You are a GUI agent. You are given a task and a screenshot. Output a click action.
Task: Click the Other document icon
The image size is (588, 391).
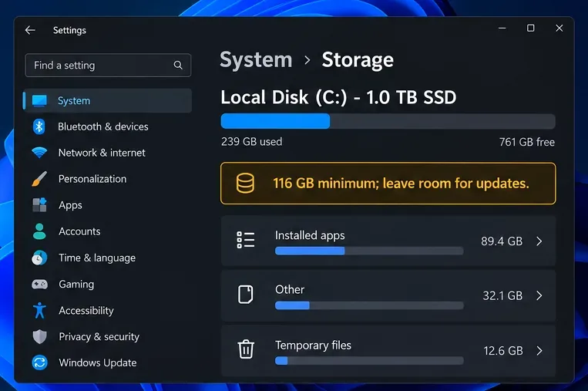tap(246, 295)
